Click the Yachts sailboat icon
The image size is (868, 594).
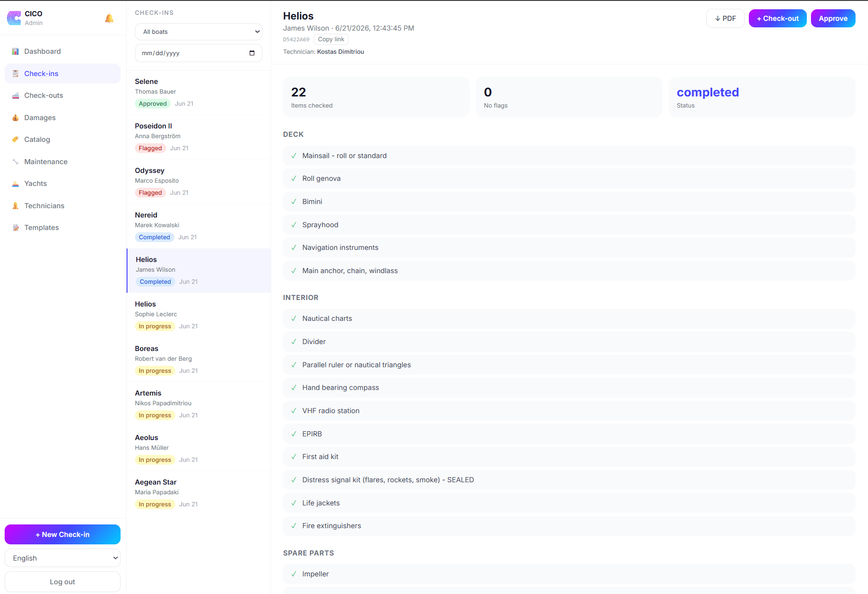pos(15,184)
